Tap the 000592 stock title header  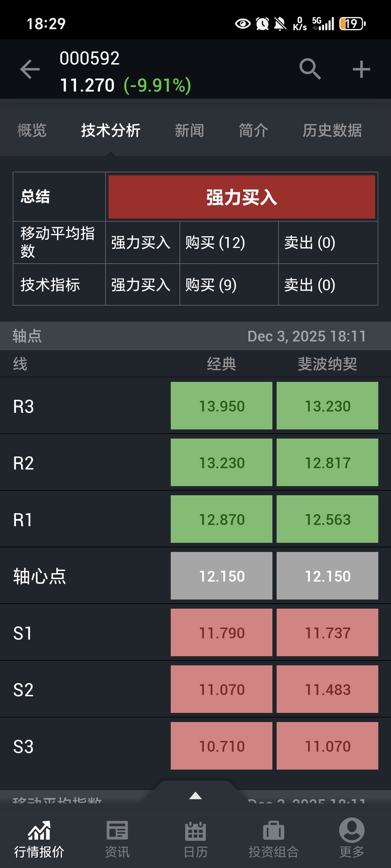pos(90,58)
